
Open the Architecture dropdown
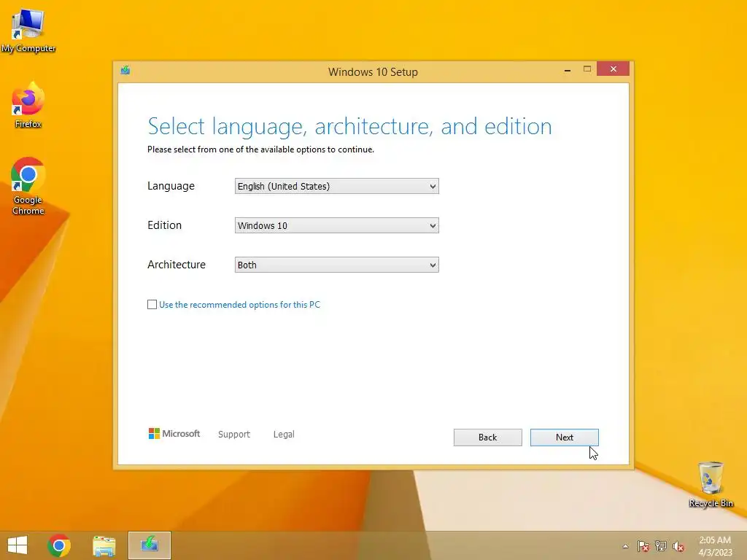click(x=337, y=265)
